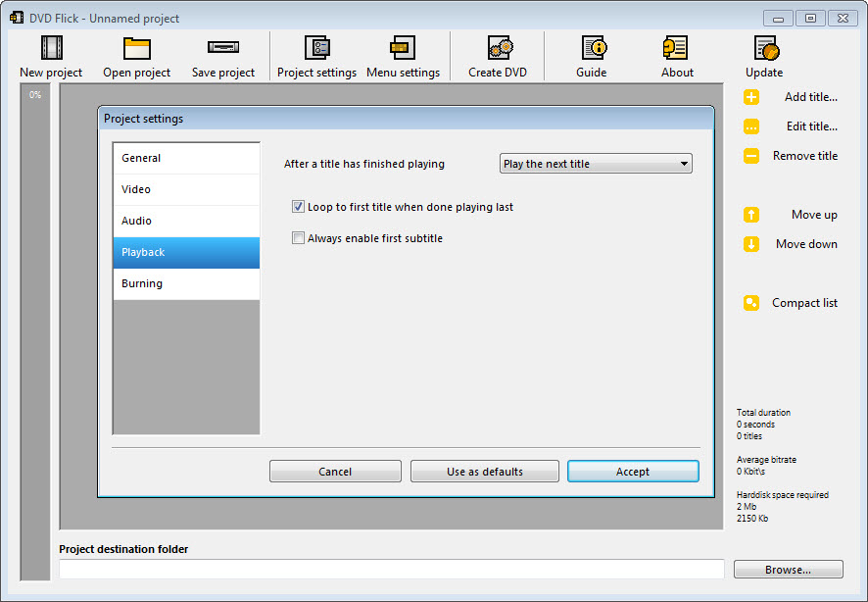This screenshot has width=868, height=602.
Task: Click the Cancel button
Action: (335, 472)
